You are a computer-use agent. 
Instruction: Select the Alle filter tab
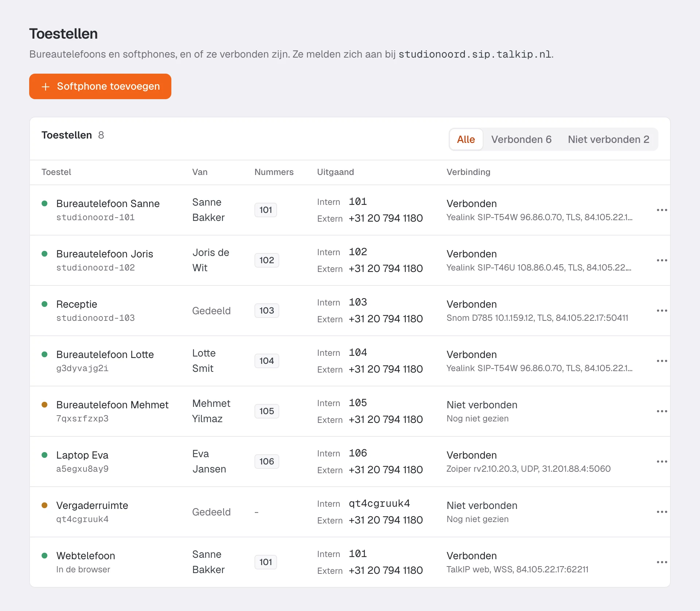[x=466, y=139]
